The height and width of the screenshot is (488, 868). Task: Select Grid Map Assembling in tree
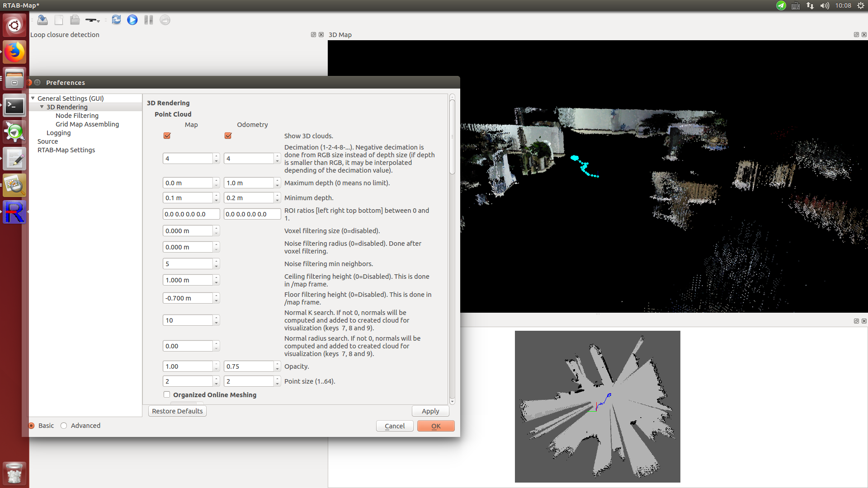pos(87,124)
